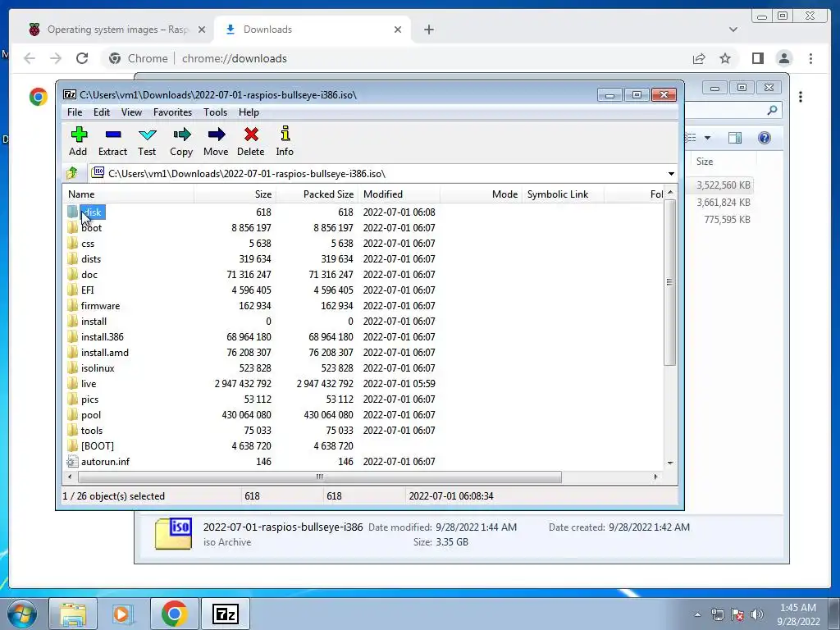Viewport: 840px width, 630px height.
Task: Select the tools folder
Action: (92, 430)
